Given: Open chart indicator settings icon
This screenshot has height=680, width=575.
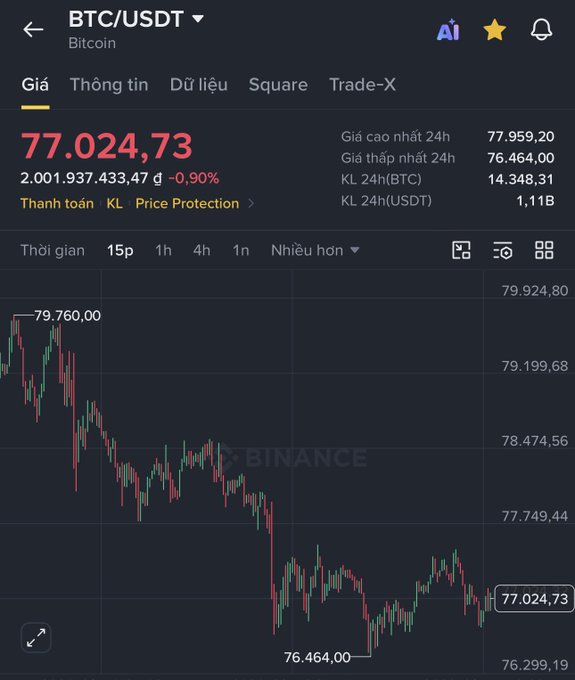Looking at the screenshot, I should tap(503, 250).
